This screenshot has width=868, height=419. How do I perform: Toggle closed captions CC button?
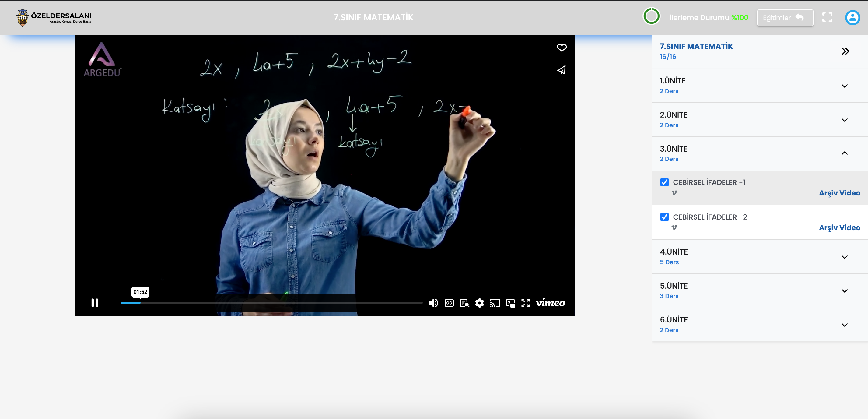[x=449, y=303]
